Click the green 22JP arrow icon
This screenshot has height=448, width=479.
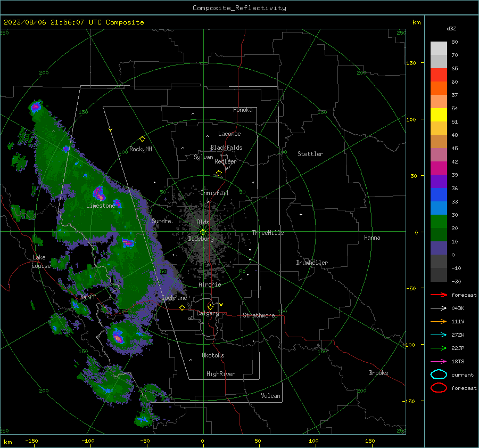439,348
